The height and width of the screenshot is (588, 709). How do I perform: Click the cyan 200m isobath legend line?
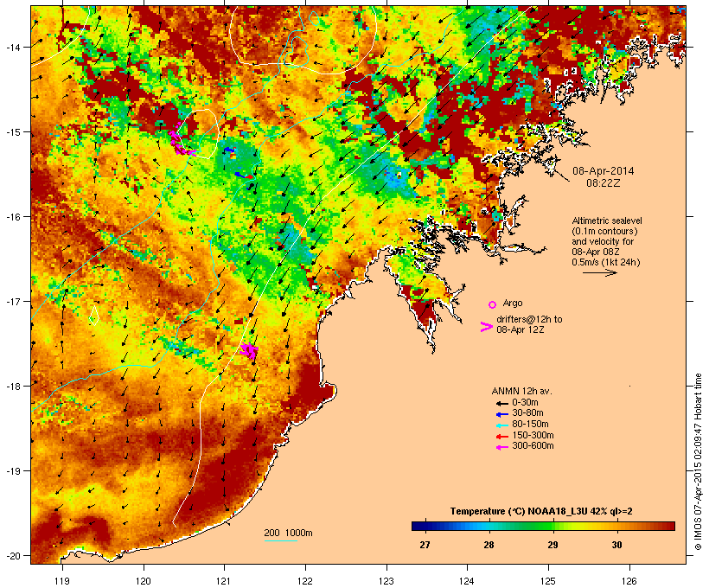[x=280, y=540]
